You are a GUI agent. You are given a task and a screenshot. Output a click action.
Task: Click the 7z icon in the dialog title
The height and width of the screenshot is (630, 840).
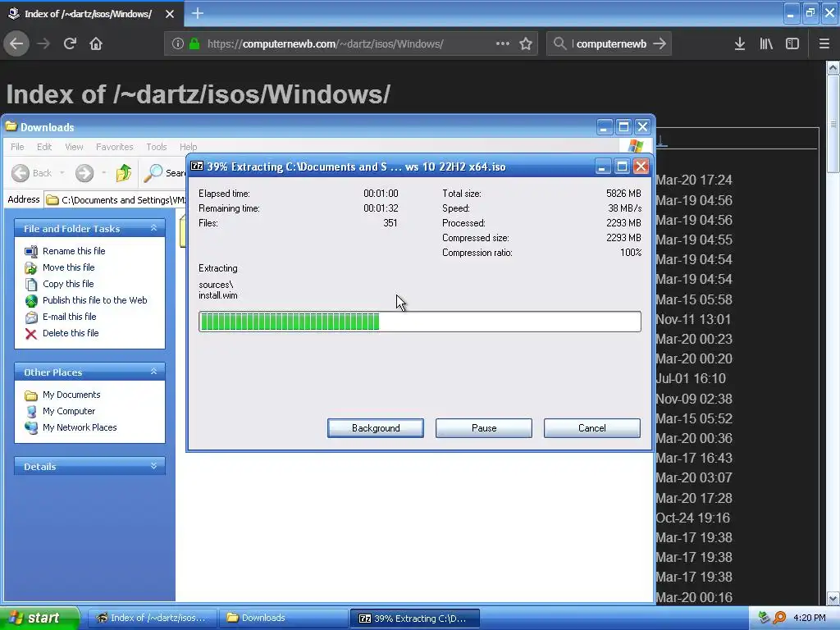pyautogui.click(x=197, y=166)
